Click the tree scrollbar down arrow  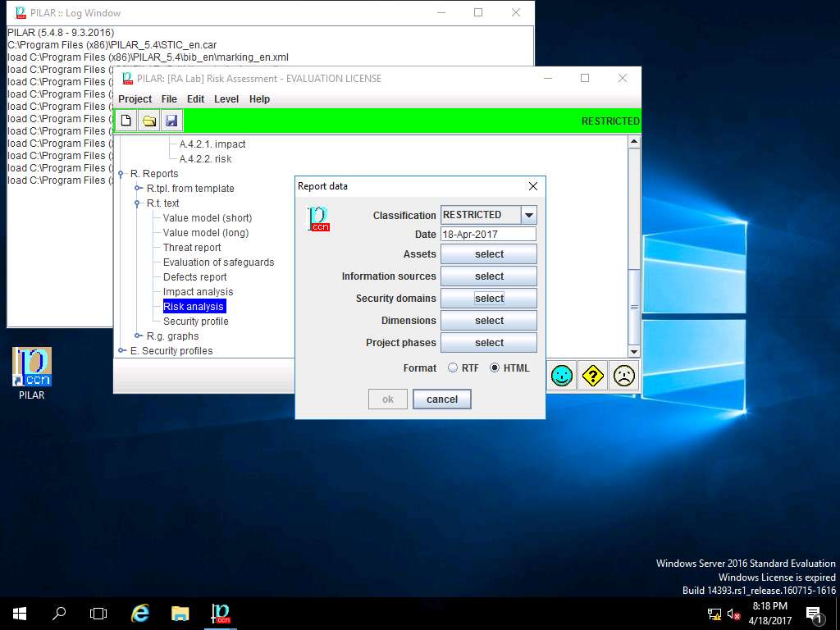pyautogui.click(x=634, y=352)
